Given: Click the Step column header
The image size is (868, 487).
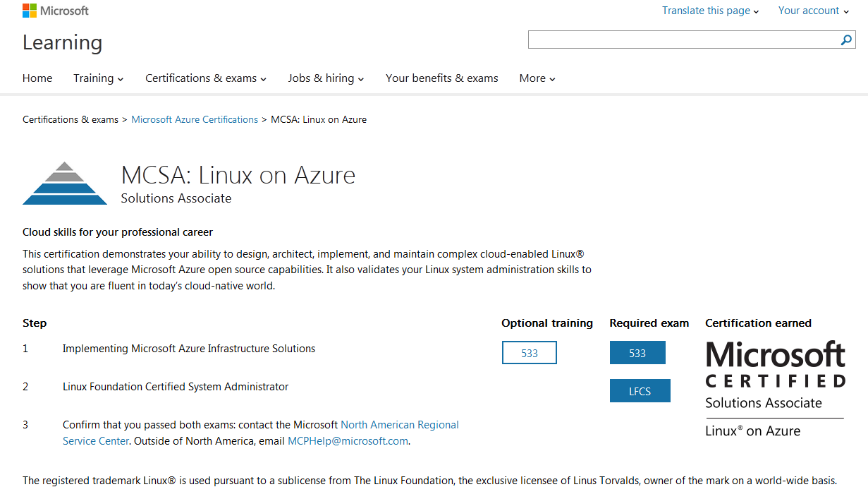Looking at the screenshot, I should 35,323.
